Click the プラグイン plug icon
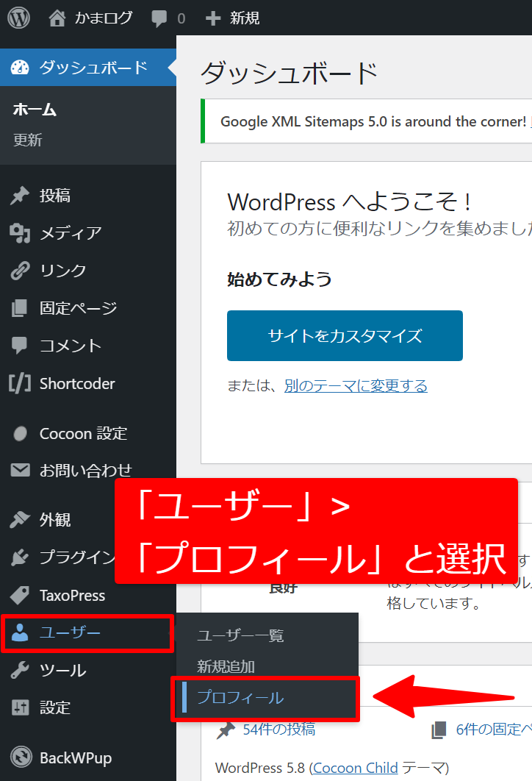532x781 pixels. [20, 557]
